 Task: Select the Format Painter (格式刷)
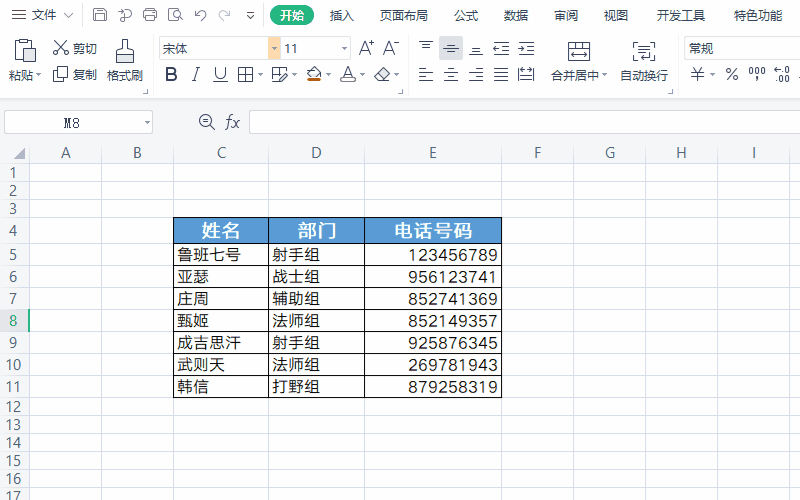coord(124,61)
